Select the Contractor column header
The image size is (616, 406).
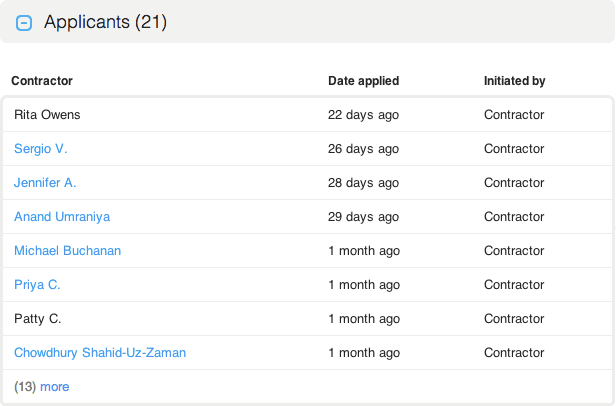point(42,81)
